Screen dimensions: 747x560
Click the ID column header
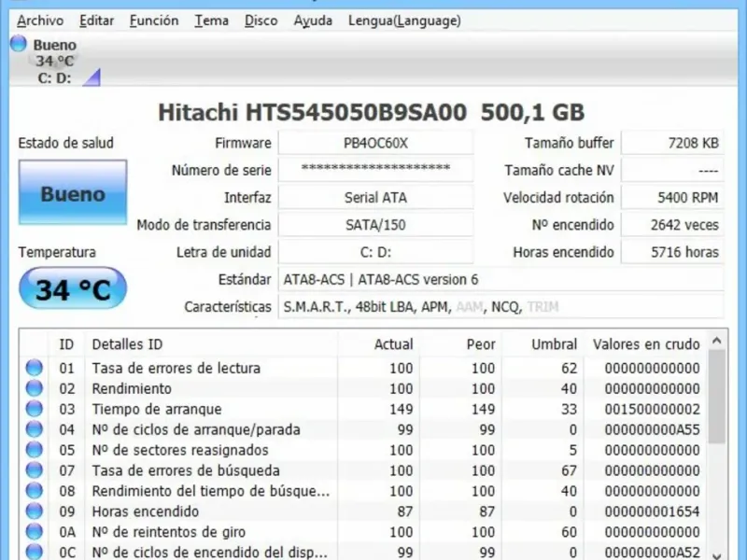click(x=66, y=343)
